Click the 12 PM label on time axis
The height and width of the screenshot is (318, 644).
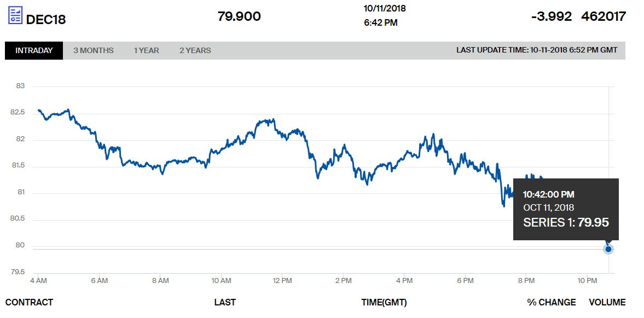click(x=282, y=281)
